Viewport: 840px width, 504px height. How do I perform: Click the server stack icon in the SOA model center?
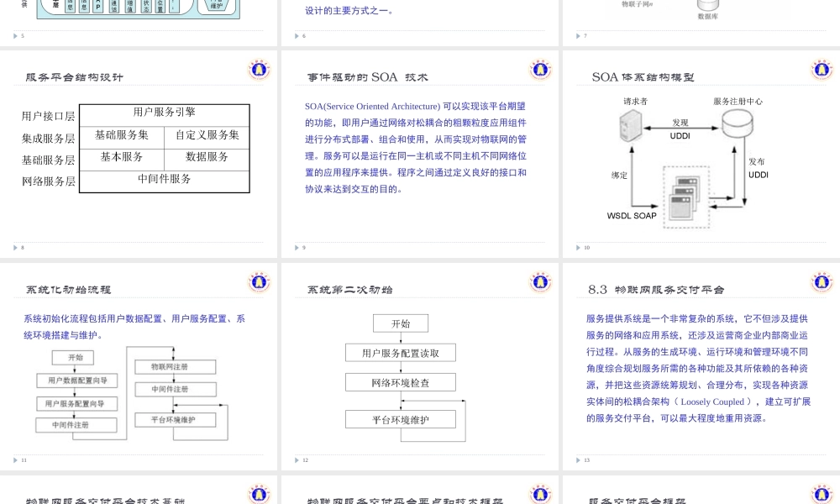pos(684,200)
